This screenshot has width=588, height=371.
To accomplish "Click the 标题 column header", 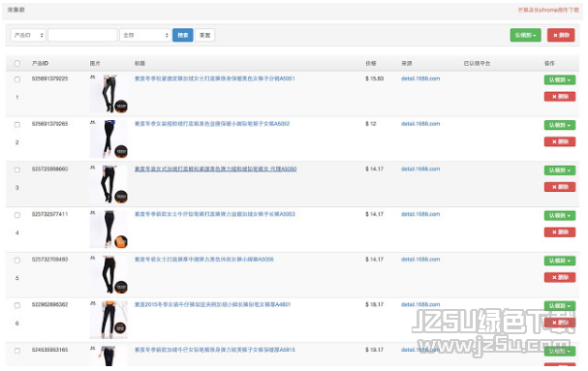I will pos(139,63).
